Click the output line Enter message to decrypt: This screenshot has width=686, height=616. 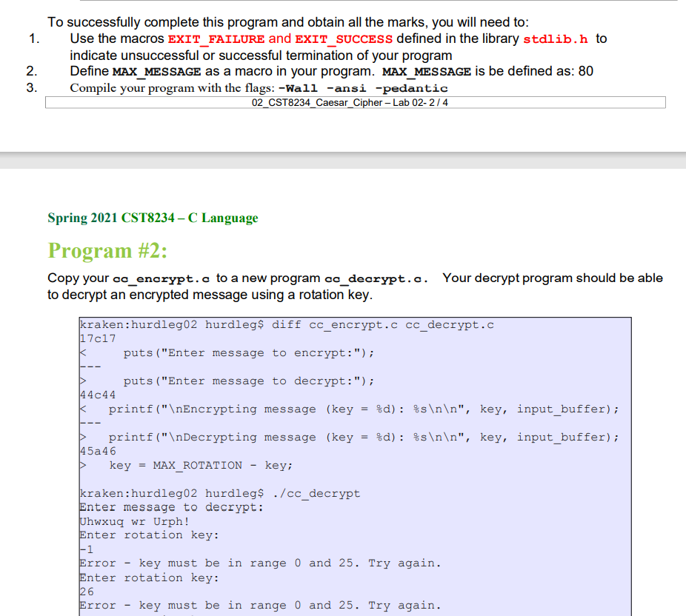172,508
